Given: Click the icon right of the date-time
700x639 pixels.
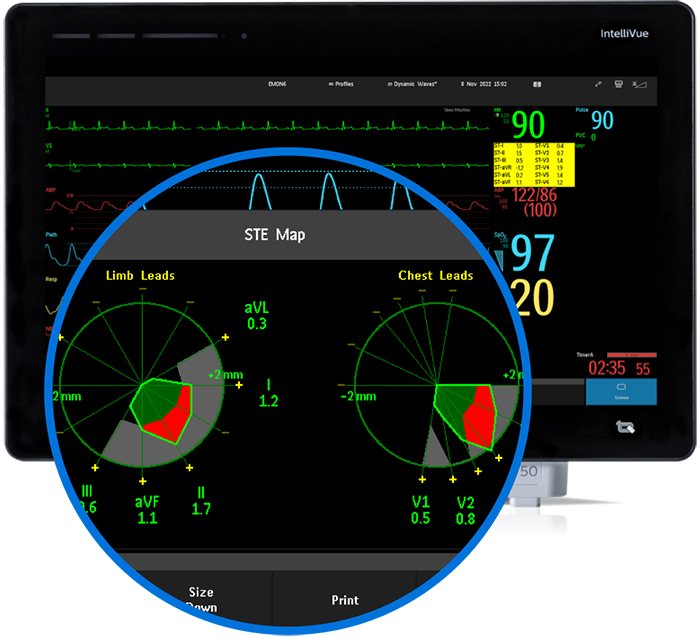Looking at the screenshot, I should click(537, 85).
